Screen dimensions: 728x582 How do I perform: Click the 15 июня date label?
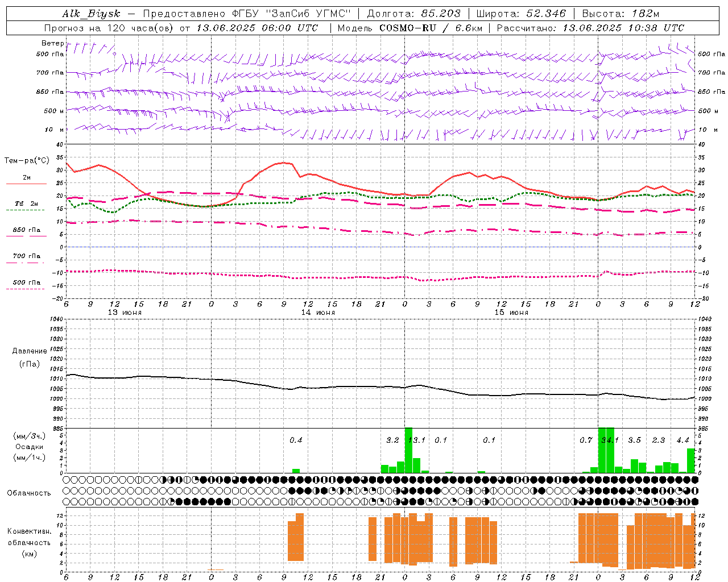(x=511, y=313)
